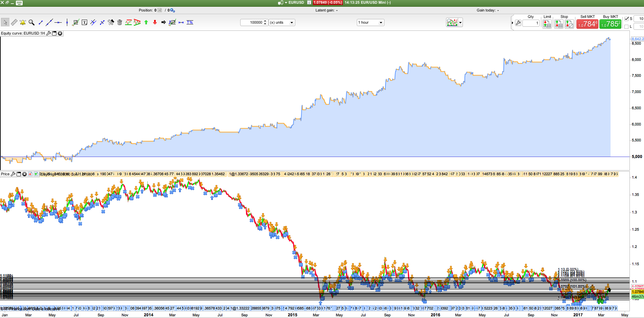Click the "Equity curve: EURUSD 1H" title
The image size is (644, 318).
coord(23,33)
